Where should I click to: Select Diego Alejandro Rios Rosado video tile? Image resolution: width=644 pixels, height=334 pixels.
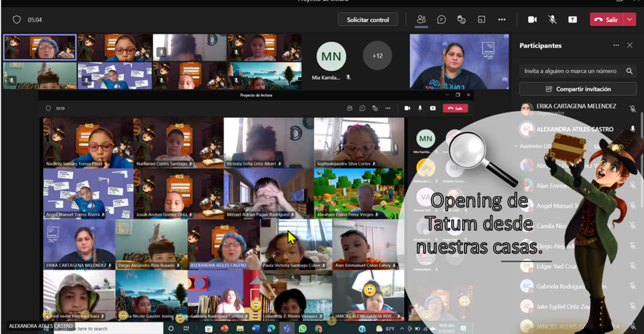pos(151,244)
